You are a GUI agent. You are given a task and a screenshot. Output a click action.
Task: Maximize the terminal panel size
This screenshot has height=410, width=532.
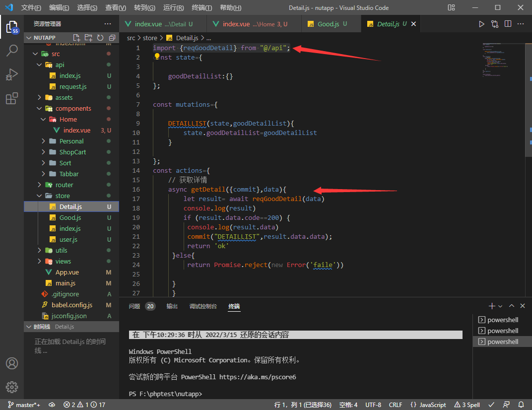point(512,306)
